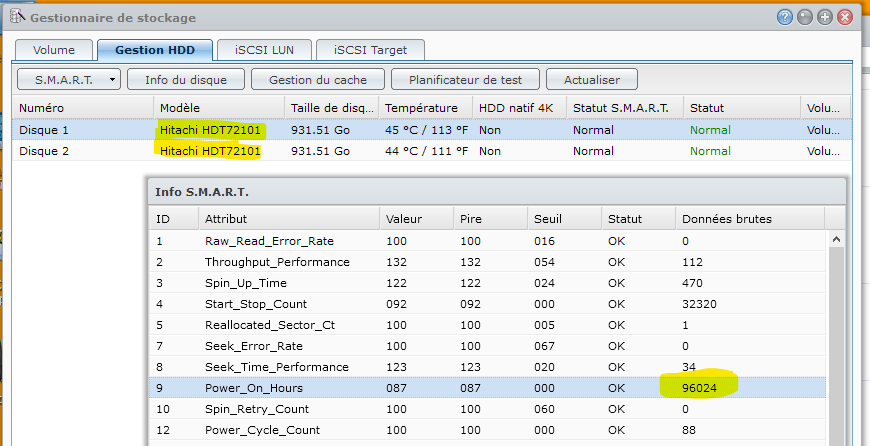
Task: Select the Gestion HDD tab
Action: (155, 50)
